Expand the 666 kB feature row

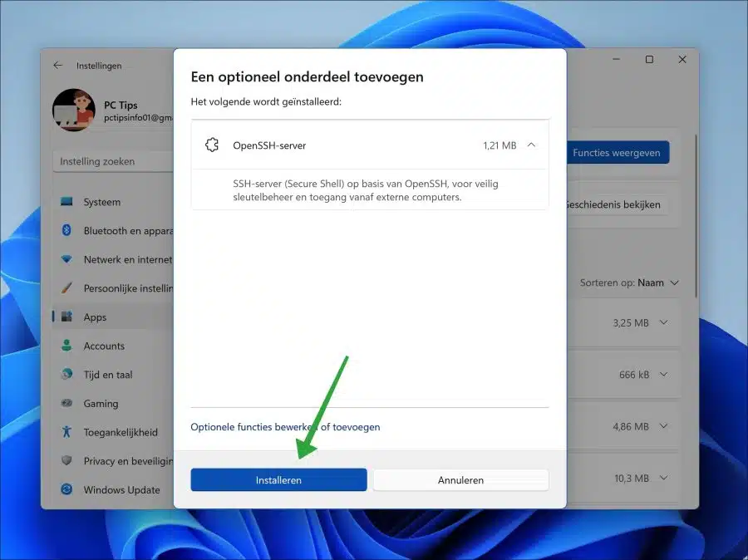[x=663, y=375]
